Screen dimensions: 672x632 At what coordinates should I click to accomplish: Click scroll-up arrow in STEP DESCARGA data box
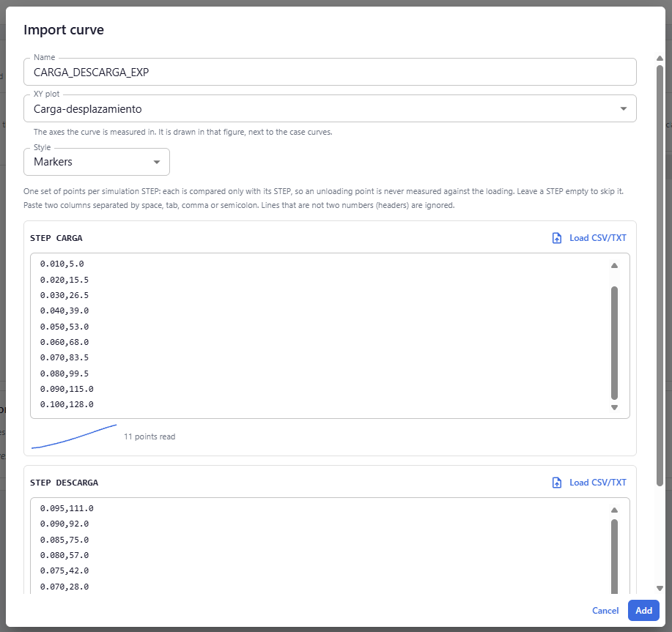(x=614, y=510)
